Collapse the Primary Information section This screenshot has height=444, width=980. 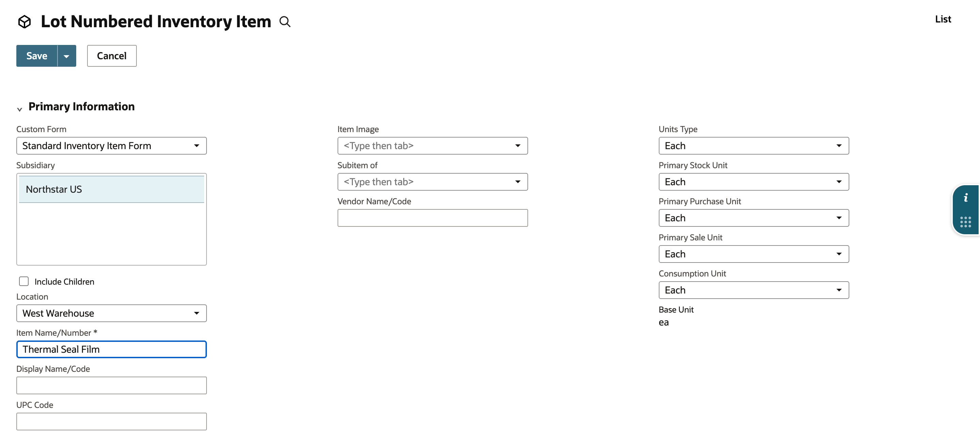point(20,109)
